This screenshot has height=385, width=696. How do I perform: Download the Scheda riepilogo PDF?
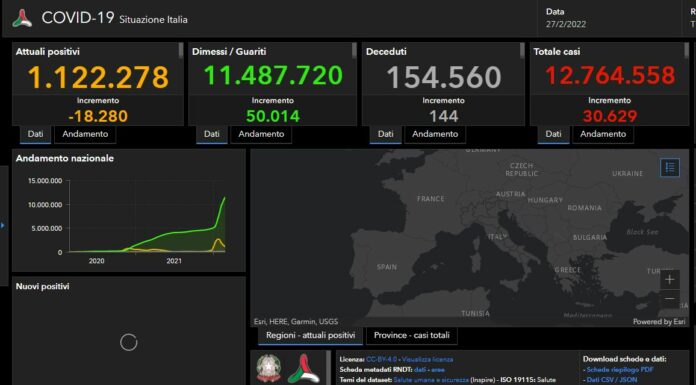620,369
